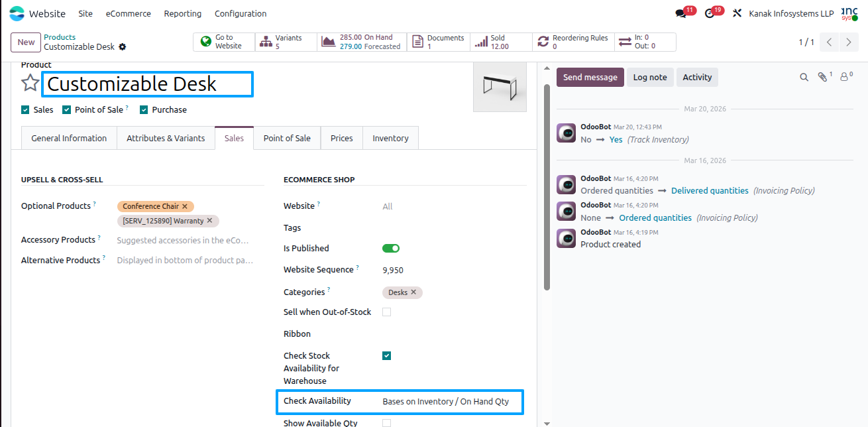
Task: Uncheck the Point of Sale checkbox
Action: (66, 110)
